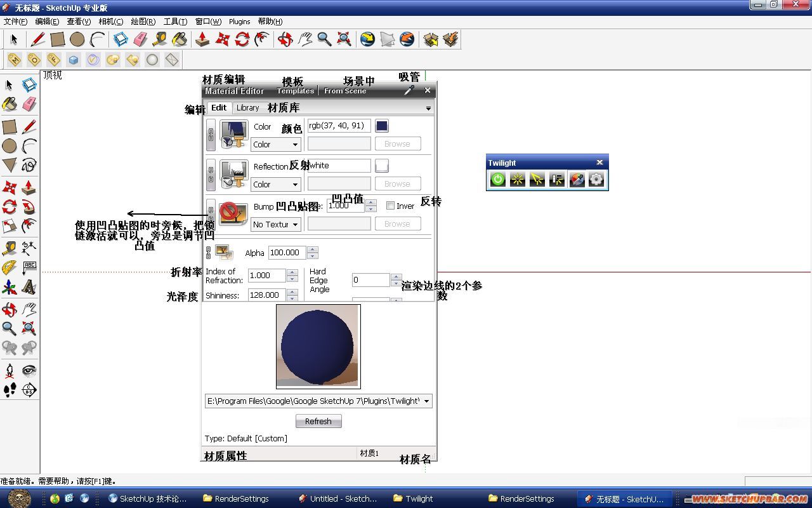Activate the chain link beside Bump
The width and height of the screenshot is (812, 508).
pyautogui.click(x=211, y=215)
